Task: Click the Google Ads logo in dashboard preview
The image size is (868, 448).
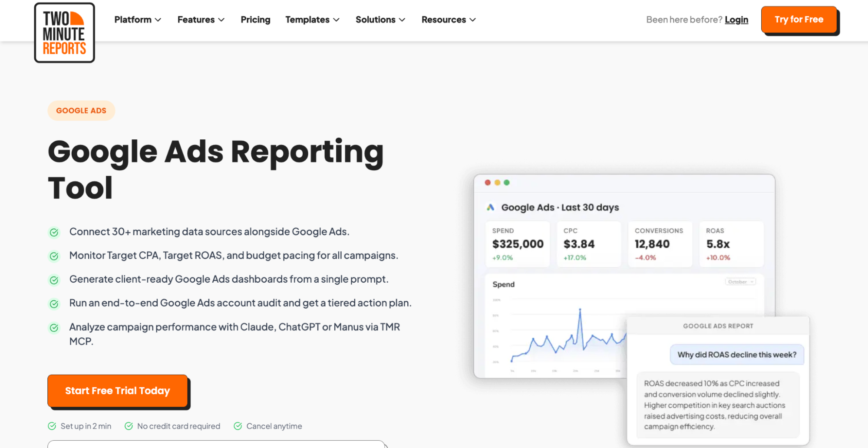Action: click(x=491, y=208)
